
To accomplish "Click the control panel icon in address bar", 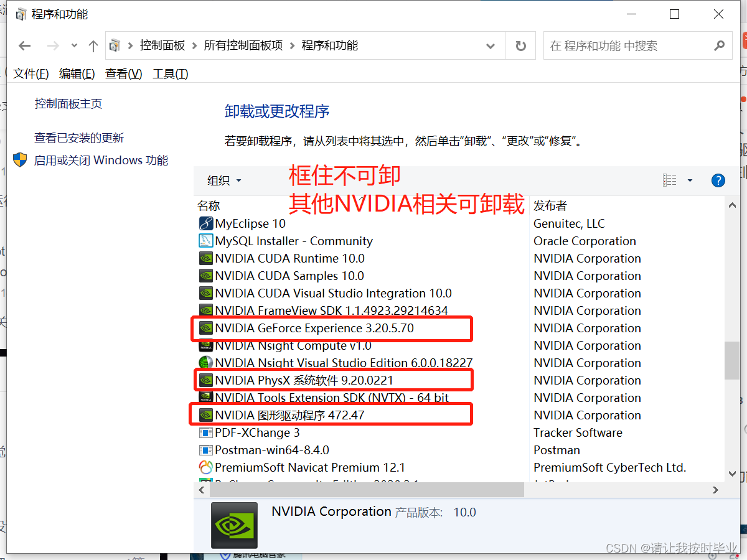I will [115, 45].
